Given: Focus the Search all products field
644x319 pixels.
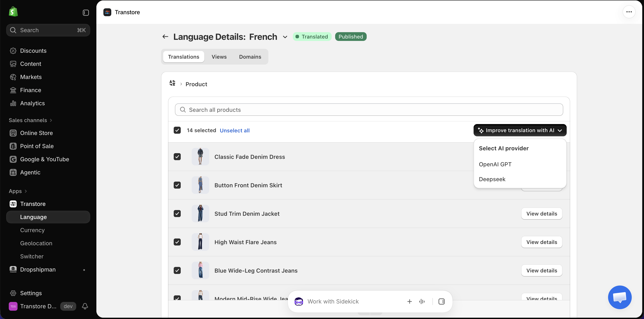Looking at the screenshot, I should [x=369, y=110].
